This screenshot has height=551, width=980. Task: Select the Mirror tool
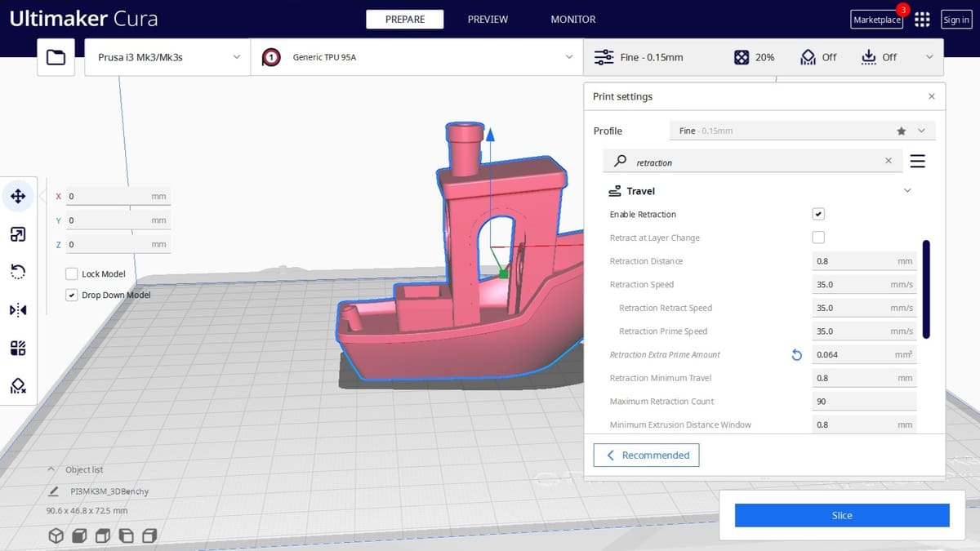click(18, 310)
